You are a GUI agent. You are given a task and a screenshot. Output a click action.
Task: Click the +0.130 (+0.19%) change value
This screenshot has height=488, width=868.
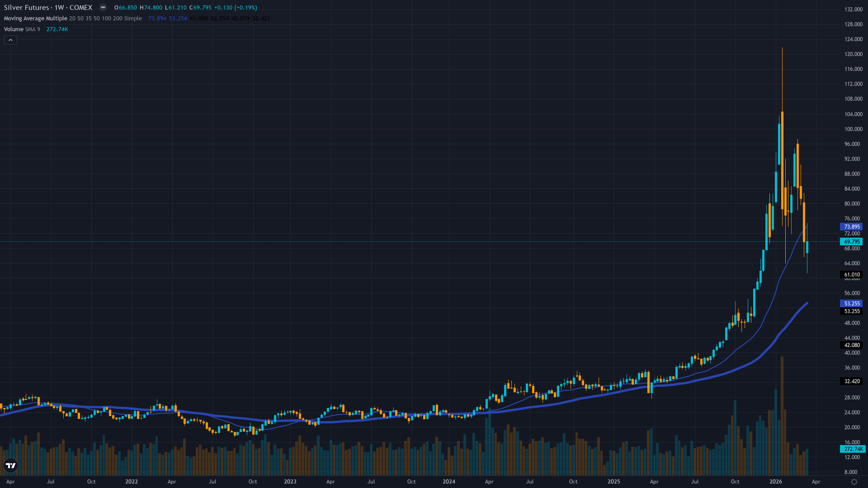click(x=236, y=8)
